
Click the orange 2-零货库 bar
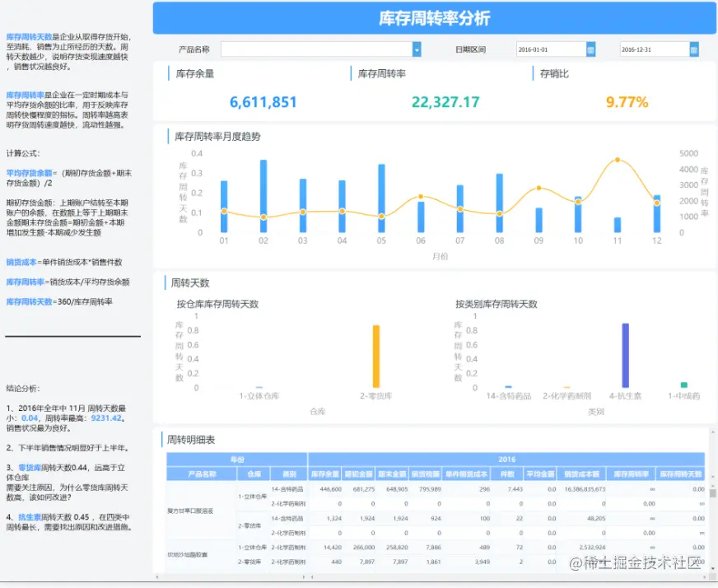point(376,357)
